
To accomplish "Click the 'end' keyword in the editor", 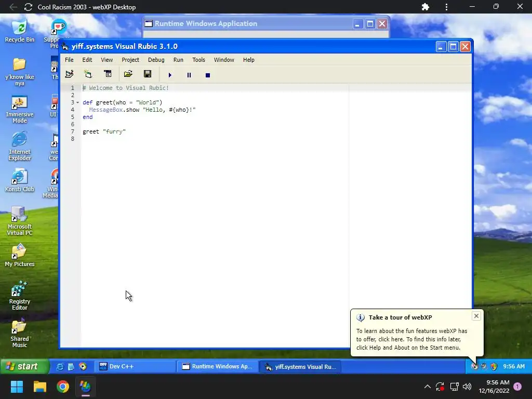I will pos(87,117).
